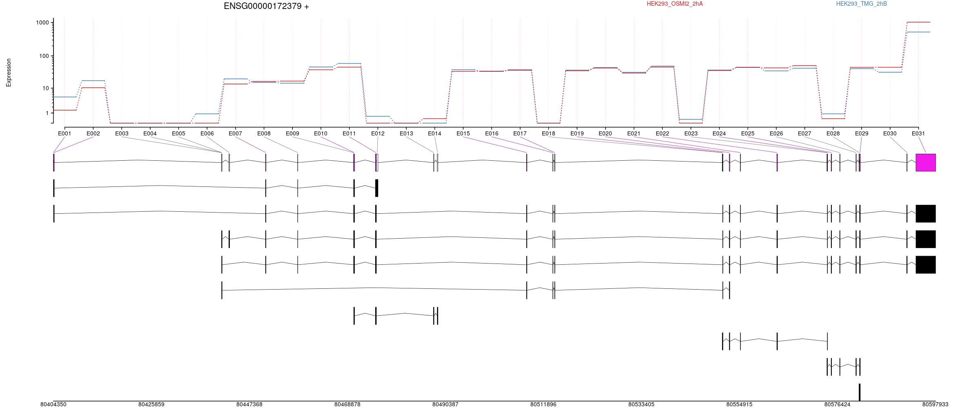Click genomic coordinate 80554915

739,405
